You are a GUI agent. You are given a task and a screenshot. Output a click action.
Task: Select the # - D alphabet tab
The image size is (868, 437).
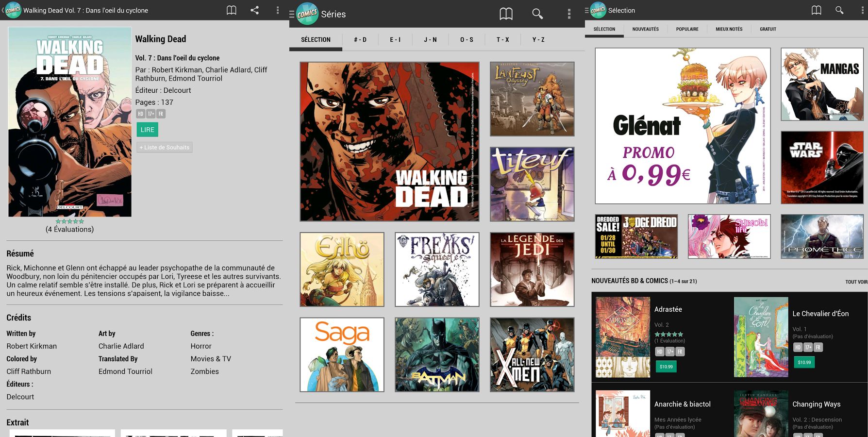click(x=360, y=40)
